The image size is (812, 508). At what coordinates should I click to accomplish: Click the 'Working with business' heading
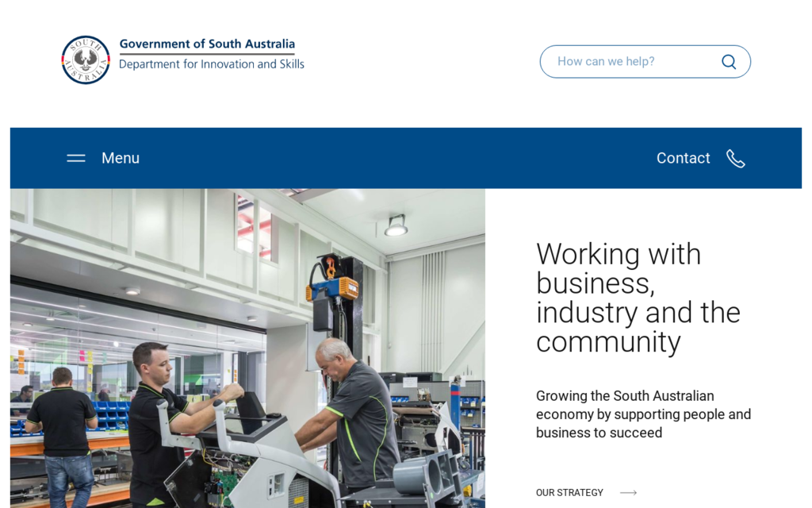click(x=638, y=298)
